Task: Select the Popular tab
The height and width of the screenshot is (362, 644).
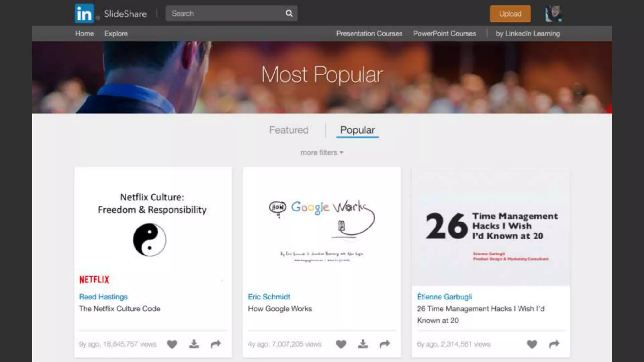Action: tap(357, 130)
